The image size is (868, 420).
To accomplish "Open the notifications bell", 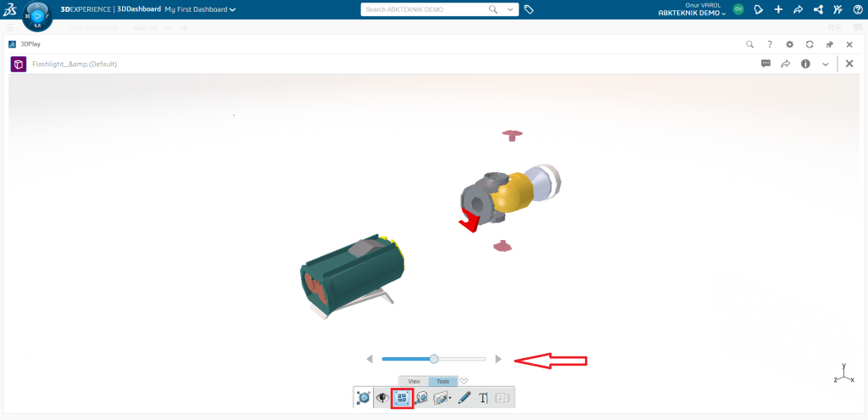I will pos(759,9).
